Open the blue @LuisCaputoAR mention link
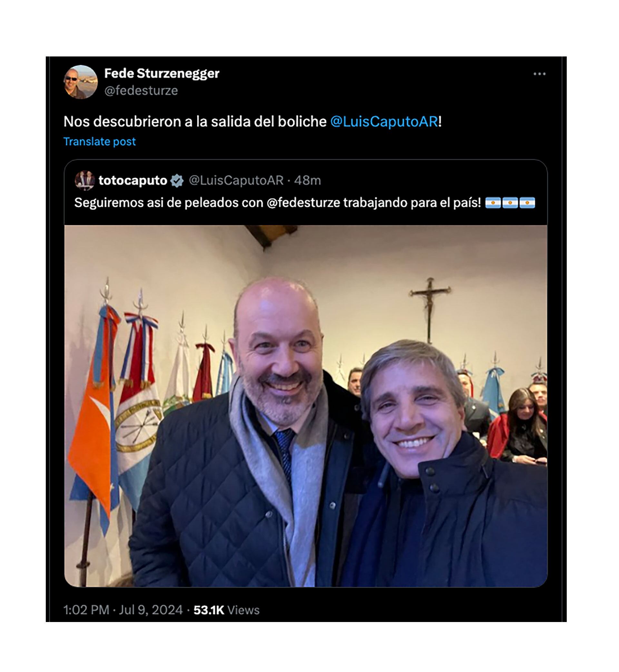The width and height of the screenshot is (619, 672). [384, 122]
